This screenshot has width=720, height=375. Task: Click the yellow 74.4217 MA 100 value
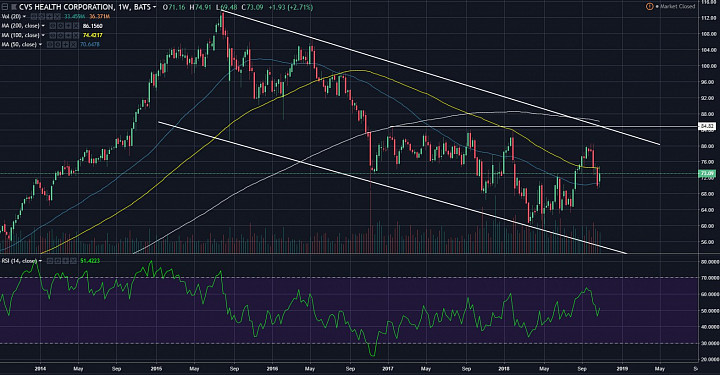(x=92, y=35)
